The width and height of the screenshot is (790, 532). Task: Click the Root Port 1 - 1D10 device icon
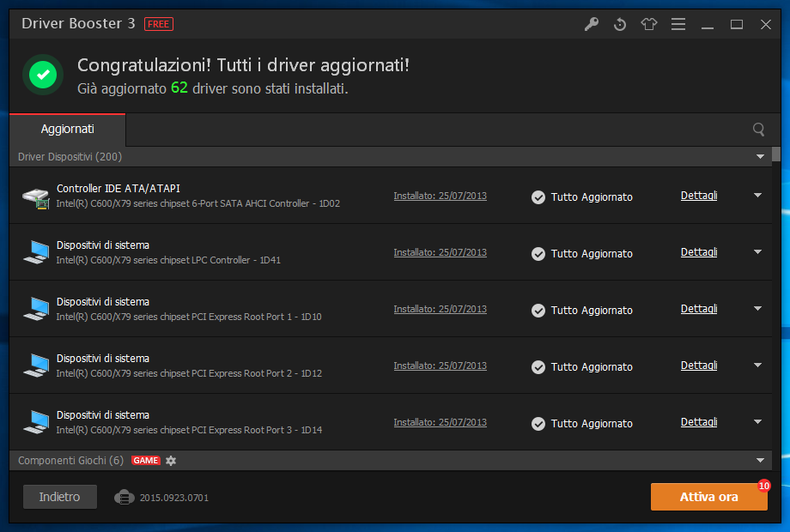(x=36, y=309)
